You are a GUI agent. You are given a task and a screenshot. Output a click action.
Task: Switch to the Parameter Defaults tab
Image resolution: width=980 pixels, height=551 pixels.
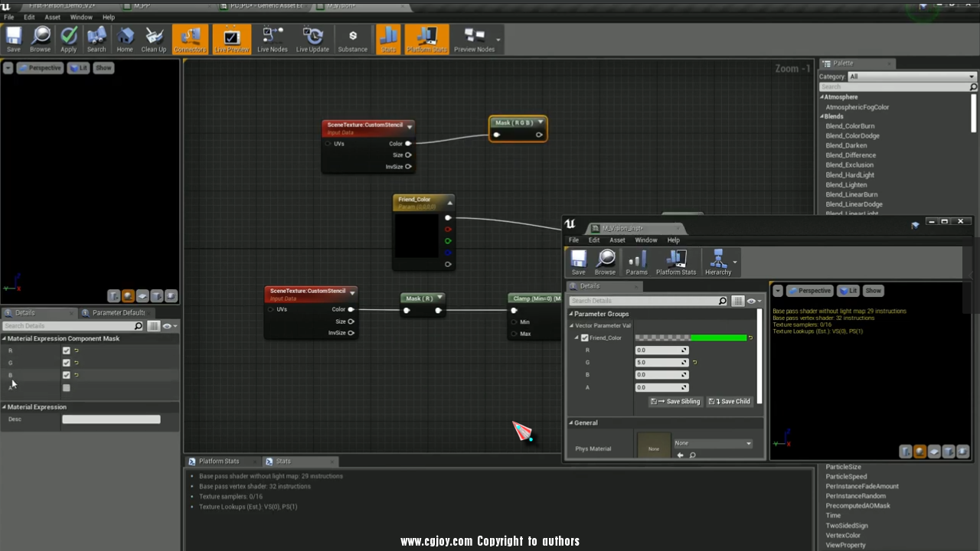pyautogui.click(x=118, y=312)
